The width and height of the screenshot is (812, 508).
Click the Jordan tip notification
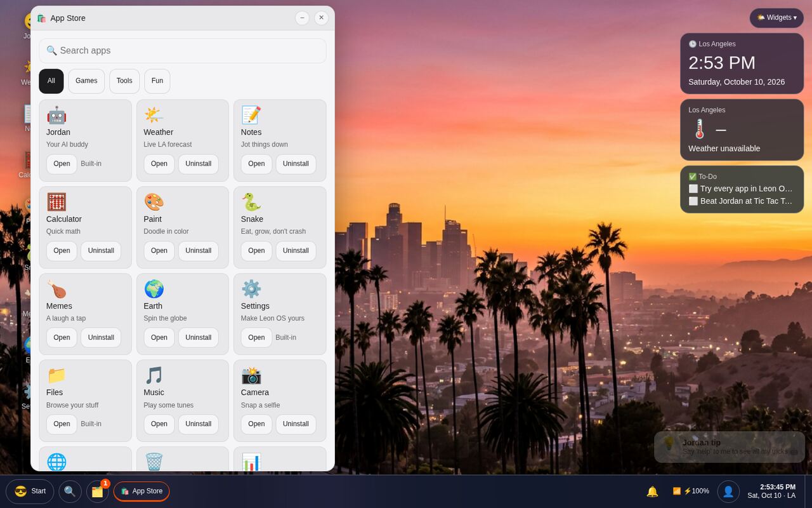(730, 447)
